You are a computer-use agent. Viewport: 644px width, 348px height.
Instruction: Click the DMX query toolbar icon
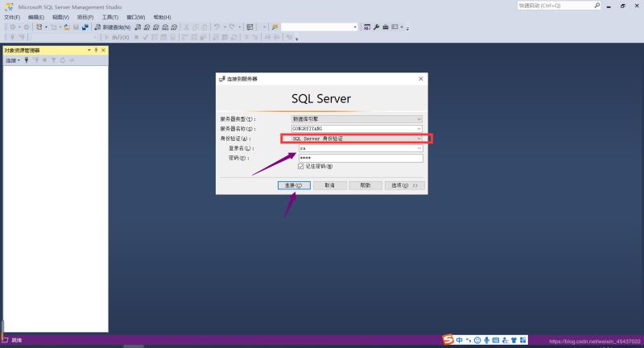(x=156, y=27)
